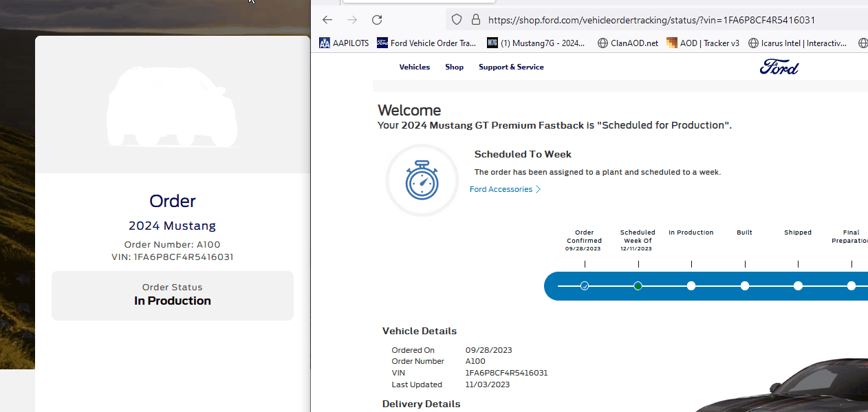The width and height of the screenshot is (868, 412).
Task: Open the Ford Vehicle Order Tracking bookmark
Action: coord(426,43)
